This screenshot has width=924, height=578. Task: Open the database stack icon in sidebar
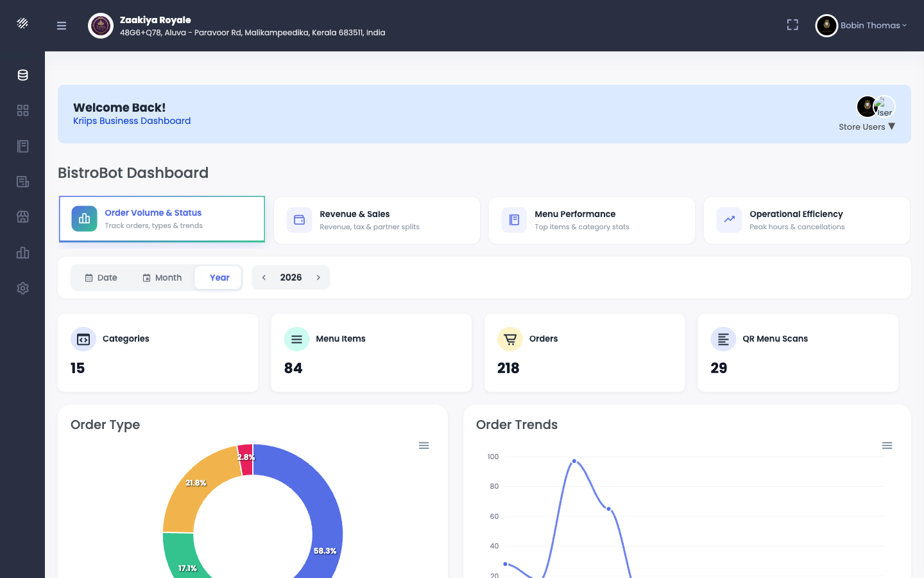point(22,75)
